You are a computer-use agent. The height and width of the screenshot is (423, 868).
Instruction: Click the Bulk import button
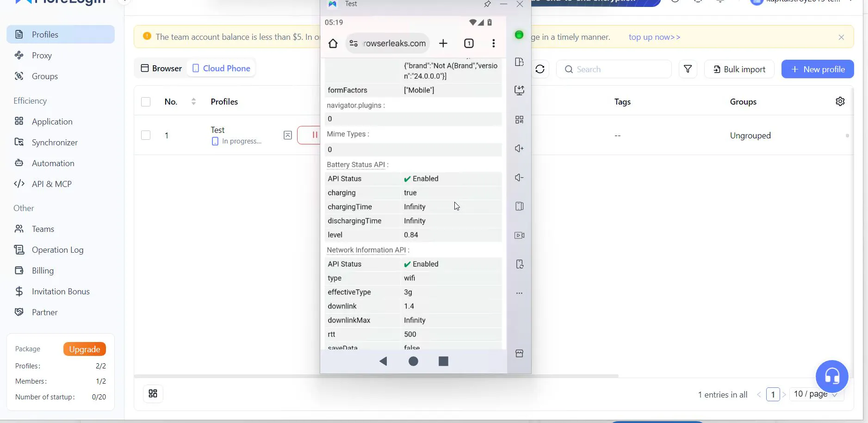pyautogui.click(x=739, y=69)
